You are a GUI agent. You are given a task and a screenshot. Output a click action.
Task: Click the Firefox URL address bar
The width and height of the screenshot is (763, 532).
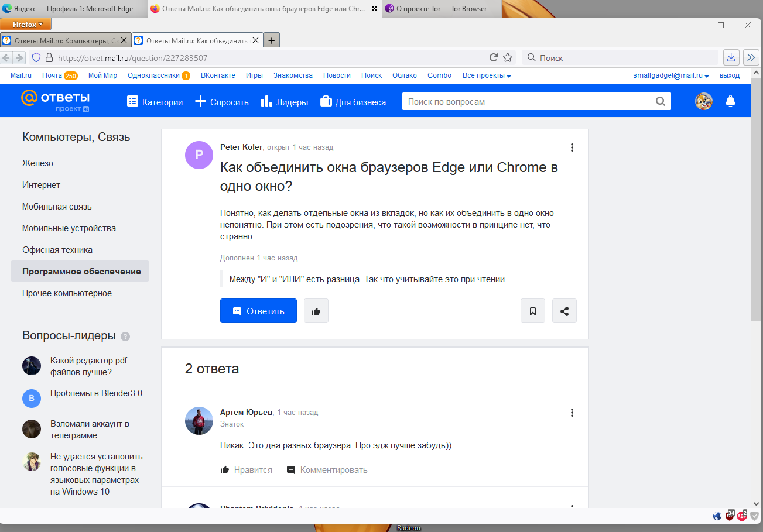click(272, 58)
